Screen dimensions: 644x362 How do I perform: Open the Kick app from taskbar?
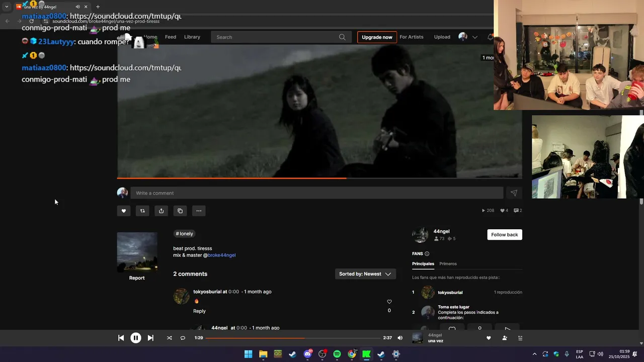click(x=366, y=354)
